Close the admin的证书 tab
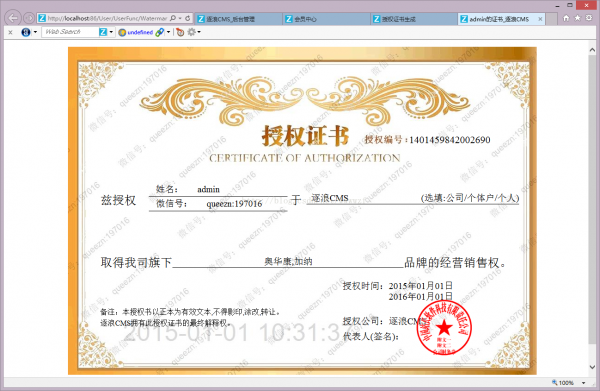600x391 pixels. [x=540, y=19]
